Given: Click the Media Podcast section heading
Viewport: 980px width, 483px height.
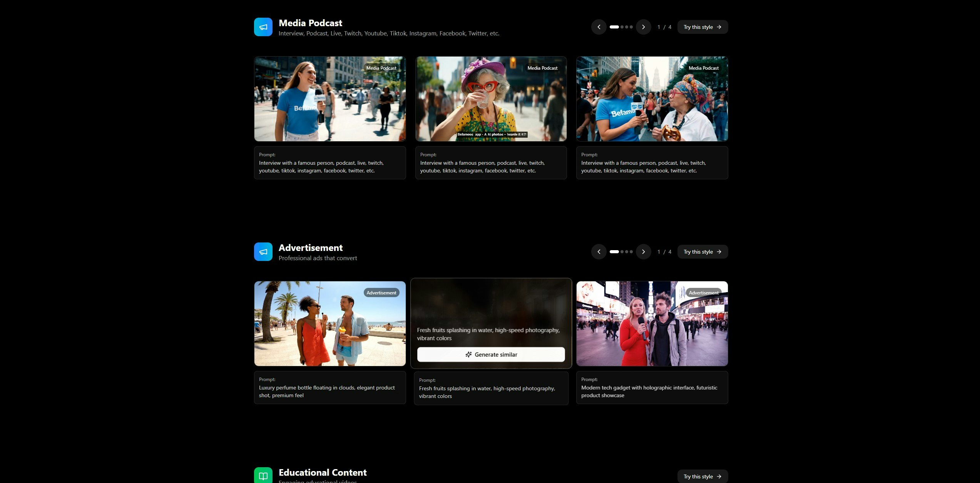Looking at the screenshot, I should (x=310, y=23).
